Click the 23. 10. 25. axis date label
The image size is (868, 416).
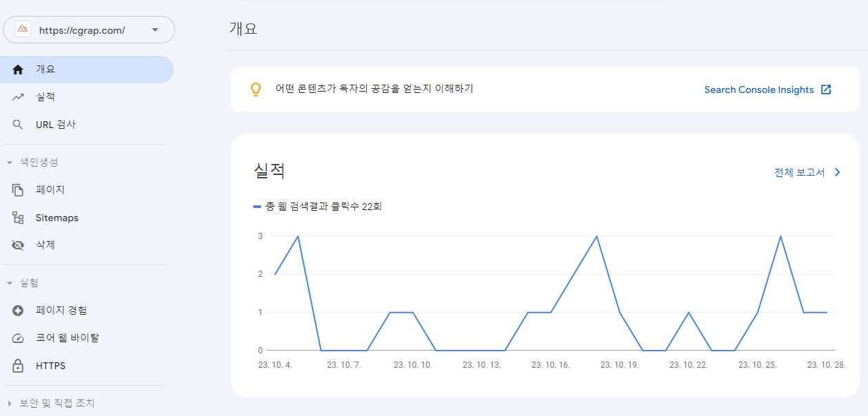point(758,365)
